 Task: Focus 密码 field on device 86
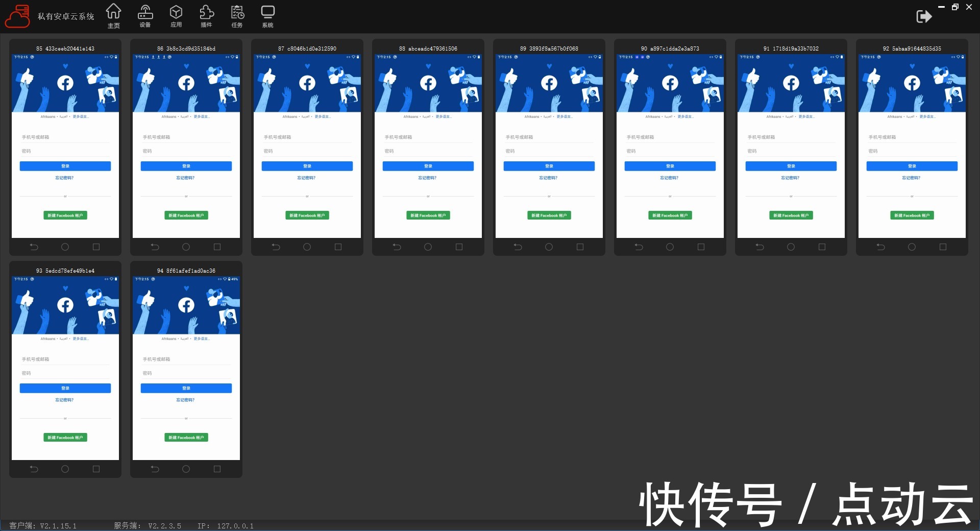click(186, 151)
